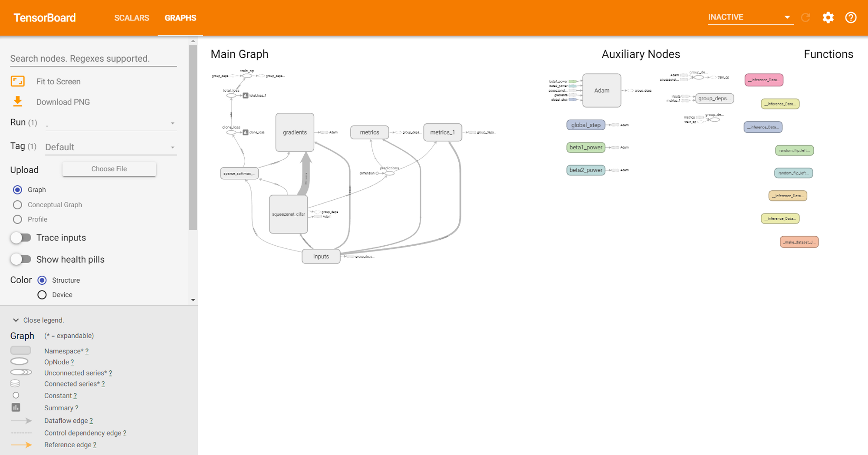
Task: Open the help icon in the top bar
Action: (851, 18)
